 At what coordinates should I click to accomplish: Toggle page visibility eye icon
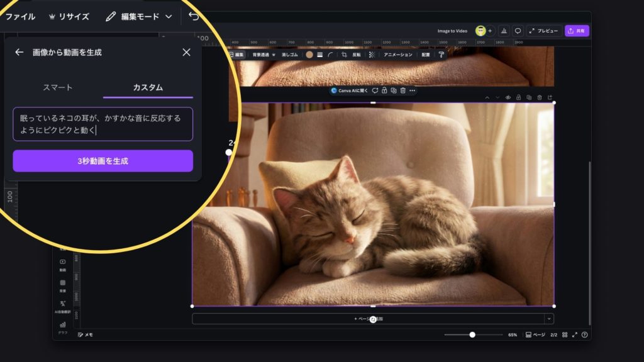(508, 97)
